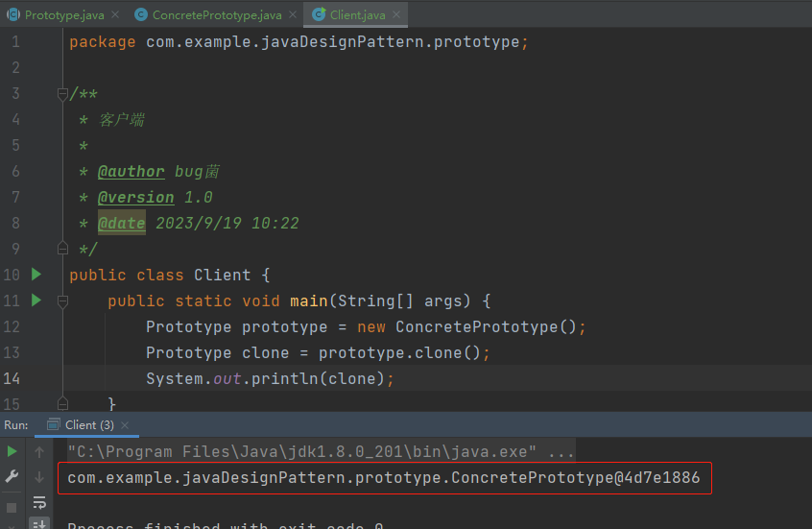
Task: Collapse the Javadoc comment at line 3
Action: click(x=62, y=94)
